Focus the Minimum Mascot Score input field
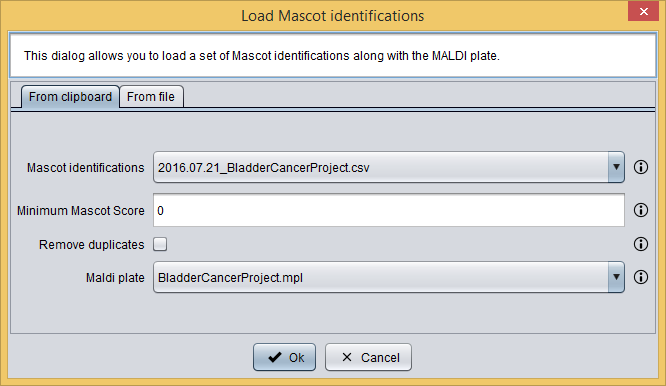Screen dimensions: 666x386 coord(389,210)
